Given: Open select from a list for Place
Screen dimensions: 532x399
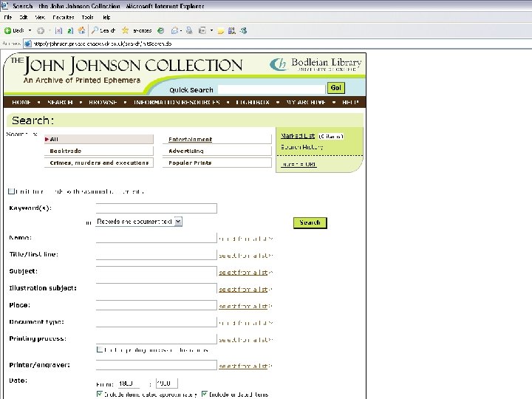Looking at the screenshot, I should tap(245, 306).
